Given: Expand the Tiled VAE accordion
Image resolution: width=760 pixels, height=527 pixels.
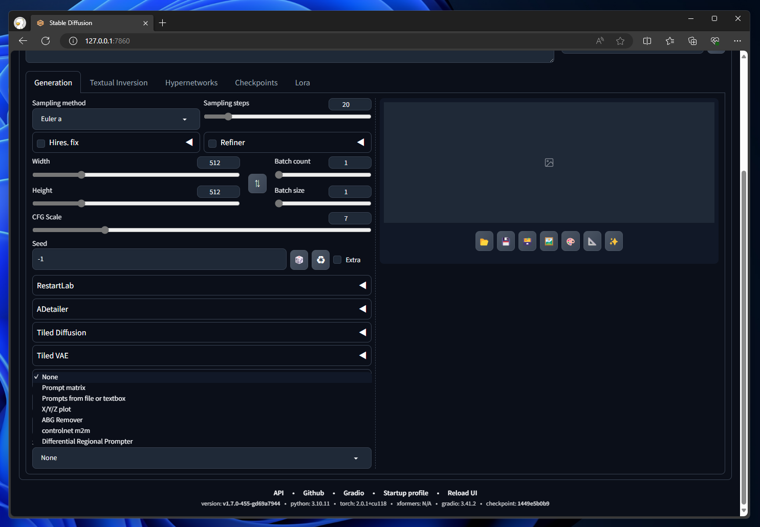Looking at the screenshot, I should (202, 355).
